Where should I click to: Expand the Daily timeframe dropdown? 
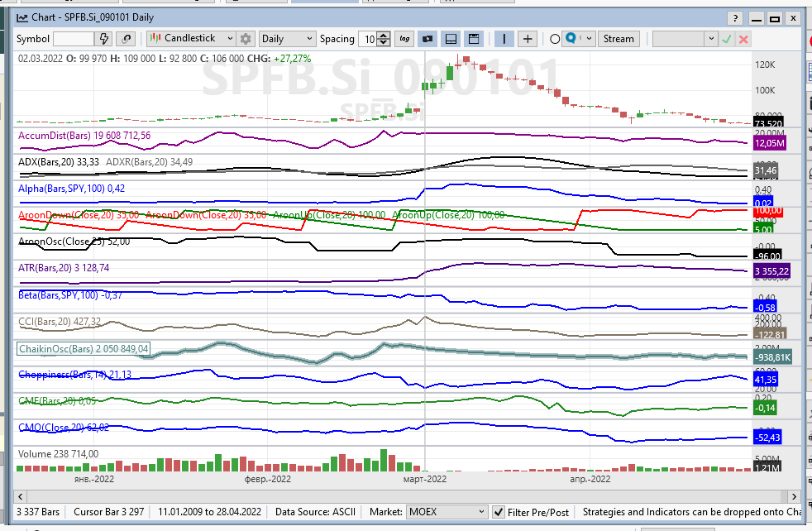click(287, 39)
